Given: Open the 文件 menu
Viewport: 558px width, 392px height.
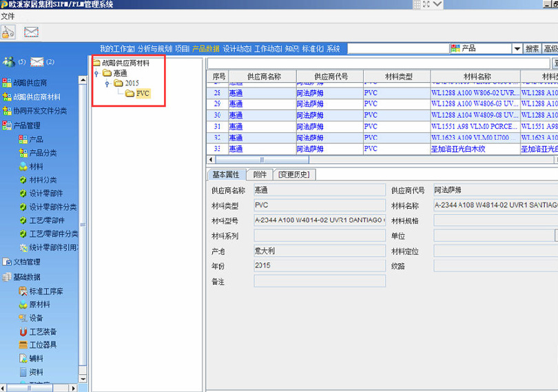Looking at the screenshot, I should (x=8, y=16).
